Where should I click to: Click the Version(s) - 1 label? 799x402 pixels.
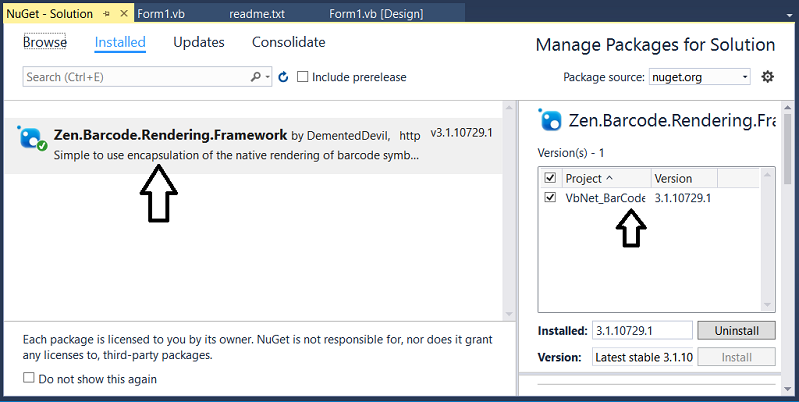point(570,152)
